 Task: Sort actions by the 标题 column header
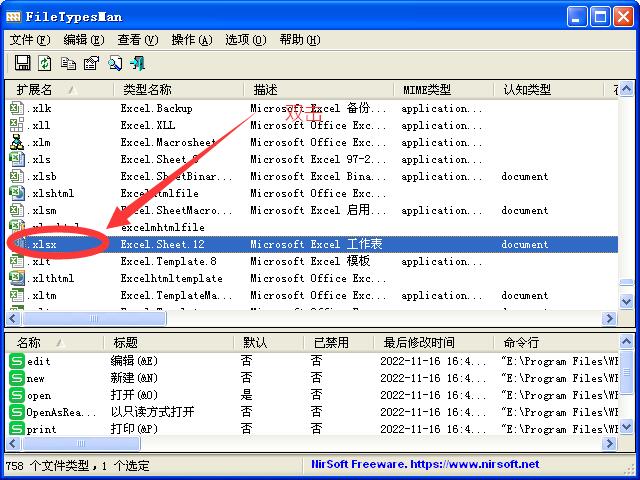169,342
